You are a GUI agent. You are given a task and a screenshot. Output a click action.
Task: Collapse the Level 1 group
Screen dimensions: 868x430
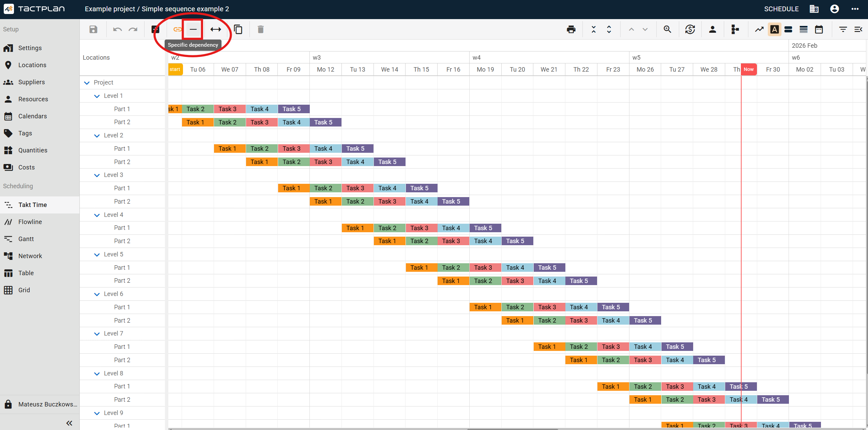tap(97, 96)
